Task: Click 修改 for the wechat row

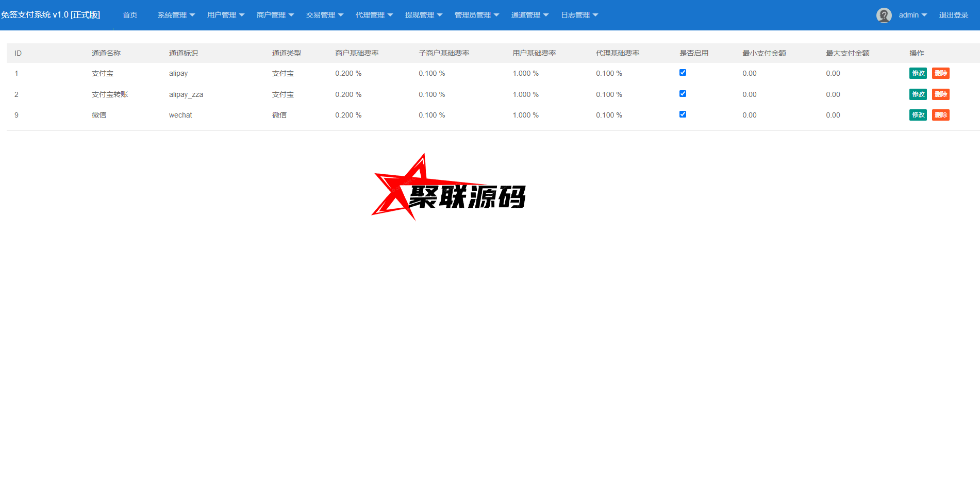Action: pos(918,115)
